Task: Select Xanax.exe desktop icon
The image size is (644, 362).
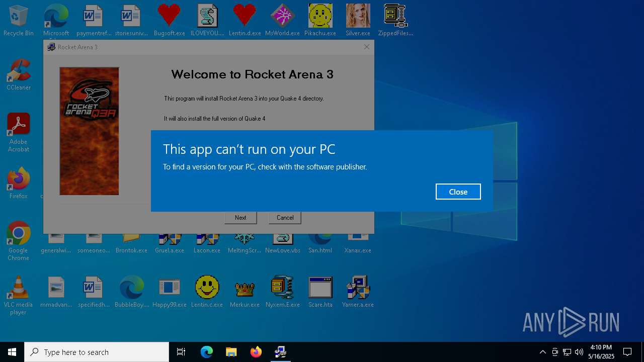Action: click(x=358, y=244)
